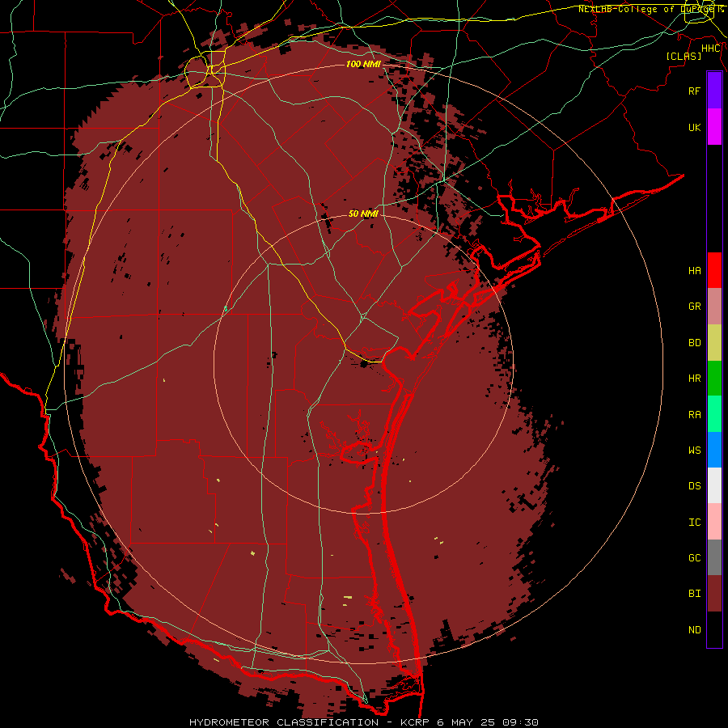Click the DS white legend swatch

pos(714,485)
